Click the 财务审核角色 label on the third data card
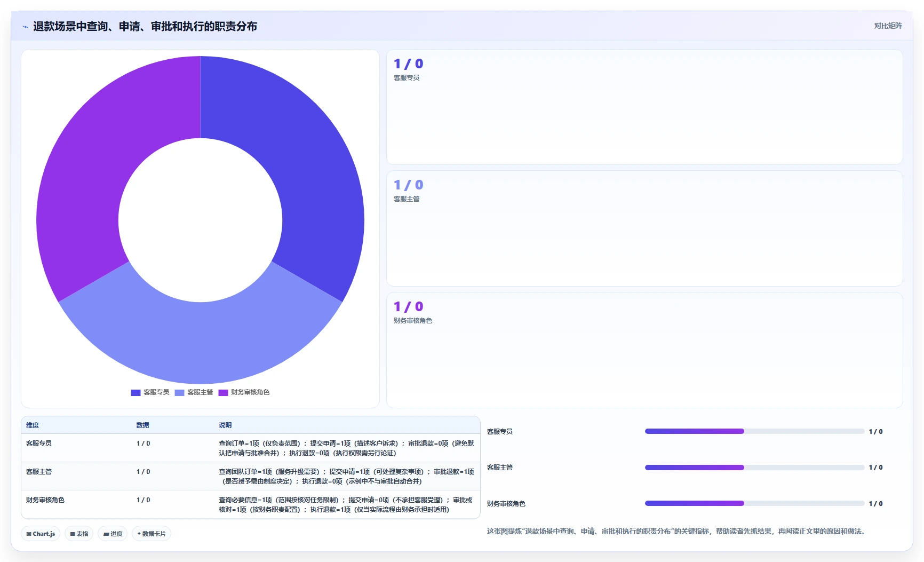 (413, 321)
